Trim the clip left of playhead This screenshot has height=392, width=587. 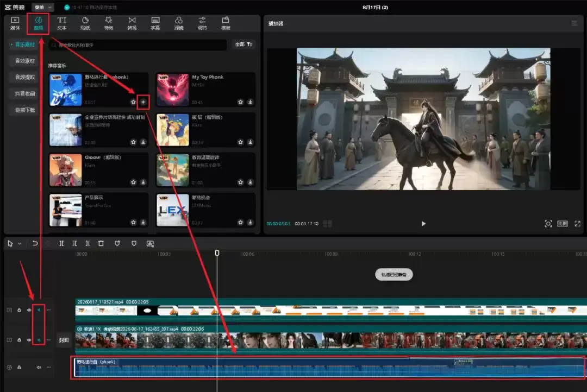(x=74, y=243)
